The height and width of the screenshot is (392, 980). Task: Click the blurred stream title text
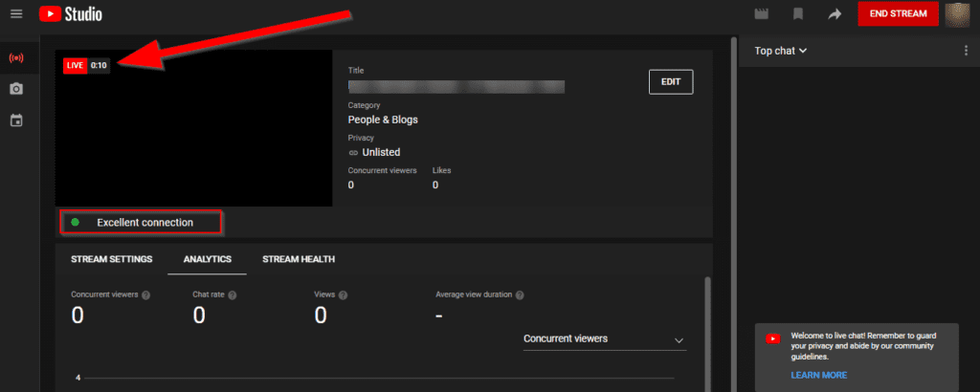(457, 87)
